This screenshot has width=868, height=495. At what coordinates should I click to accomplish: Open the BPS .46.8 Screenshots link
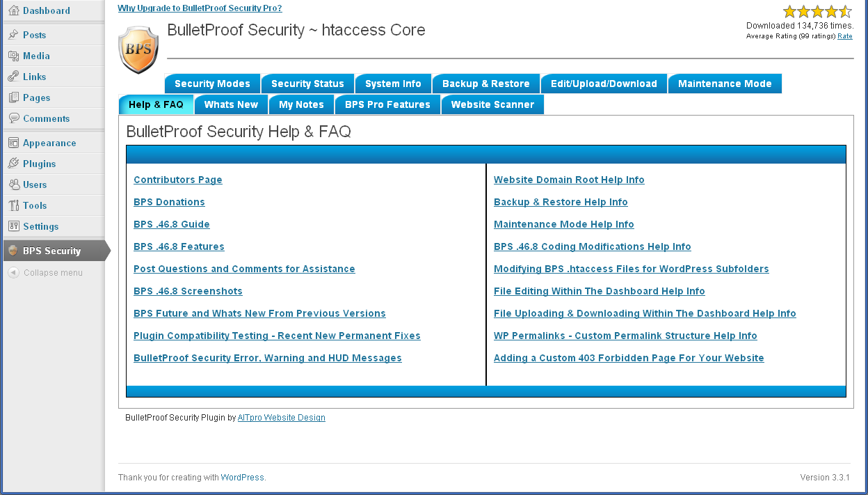pos(187,291)
